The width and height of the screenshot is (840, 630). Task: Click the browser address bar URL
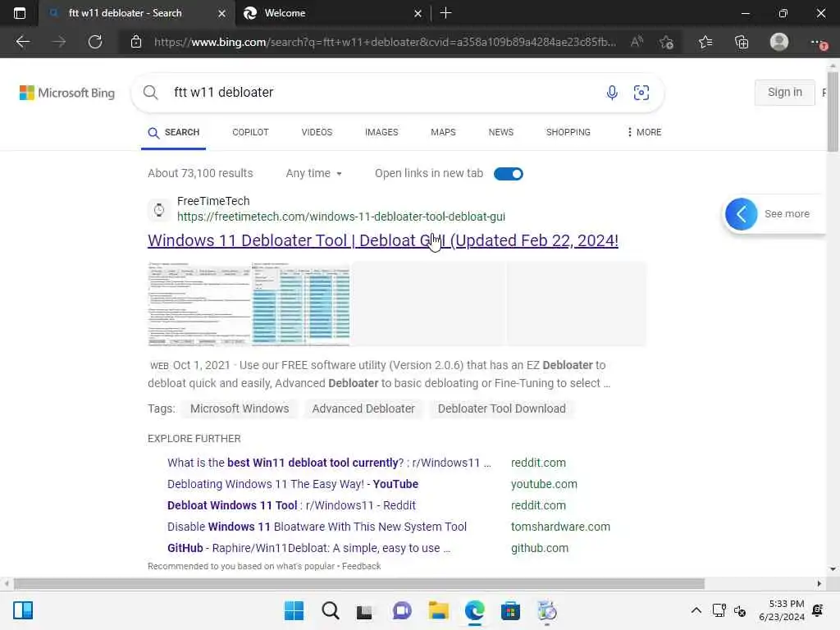tap(385, 42)
